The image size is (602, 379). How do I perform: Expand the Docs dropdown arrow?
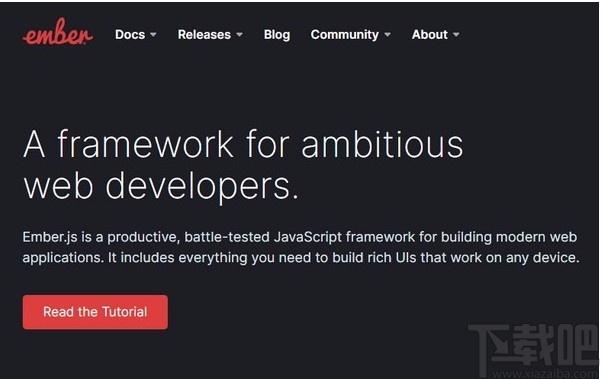(x=153, y=35)
